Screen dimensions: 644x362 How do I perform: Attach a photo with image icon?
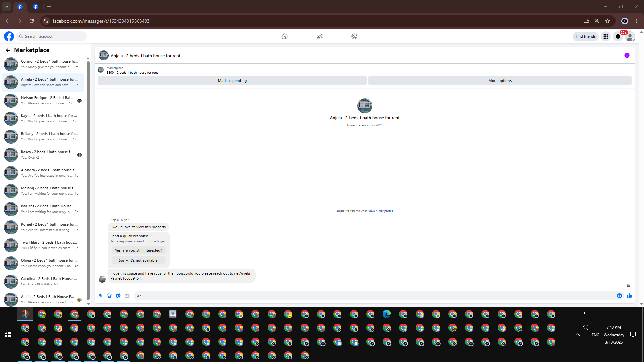pyautogui.click(x=109, y=296)
